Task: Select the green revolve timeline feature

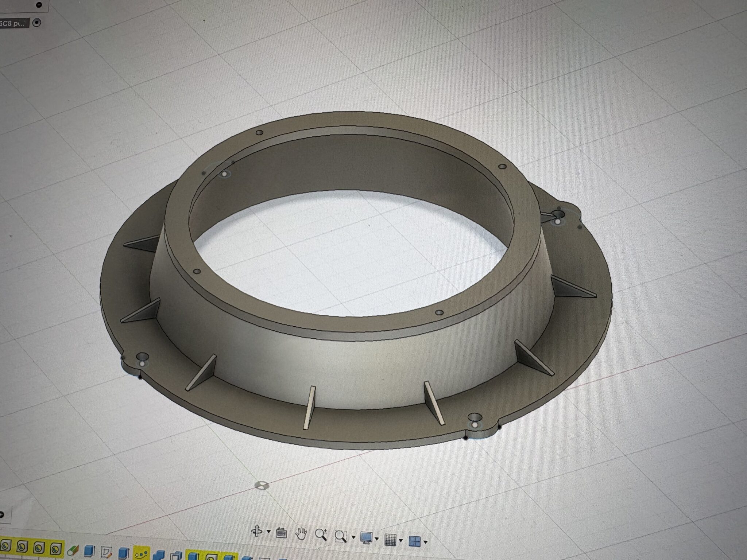Action: [73, 551]
